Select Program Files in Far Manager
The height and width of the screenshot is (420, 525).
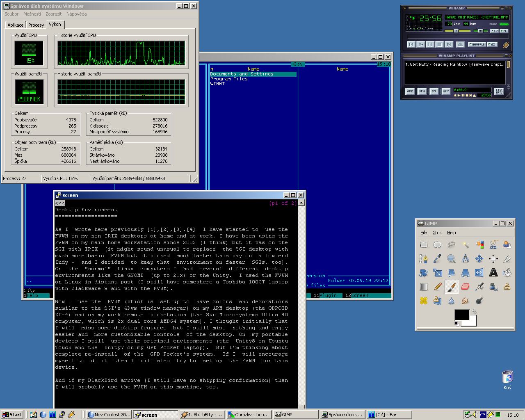click(229, 79)
